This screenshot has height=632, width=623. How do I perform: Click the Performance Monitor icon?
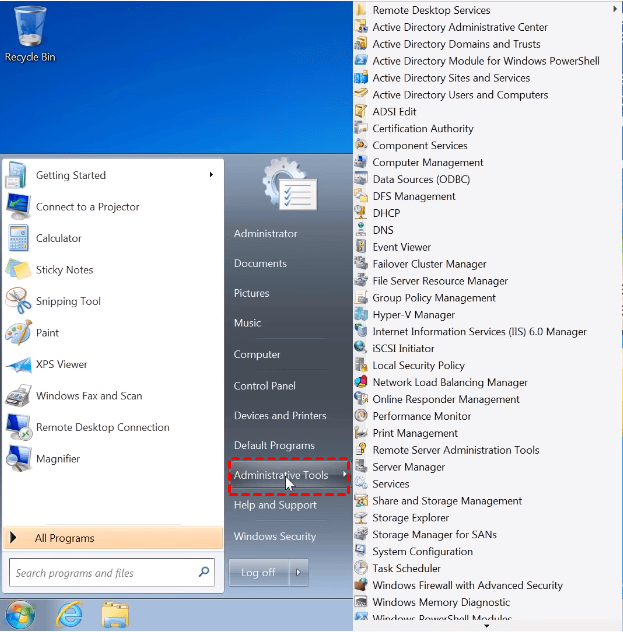tap(361, 416)
